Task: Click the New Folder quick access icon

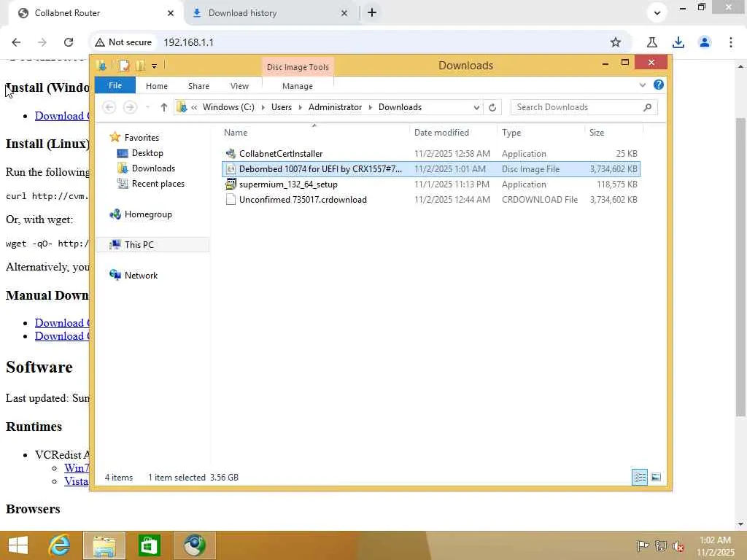Action: click(x=140, y=65)
